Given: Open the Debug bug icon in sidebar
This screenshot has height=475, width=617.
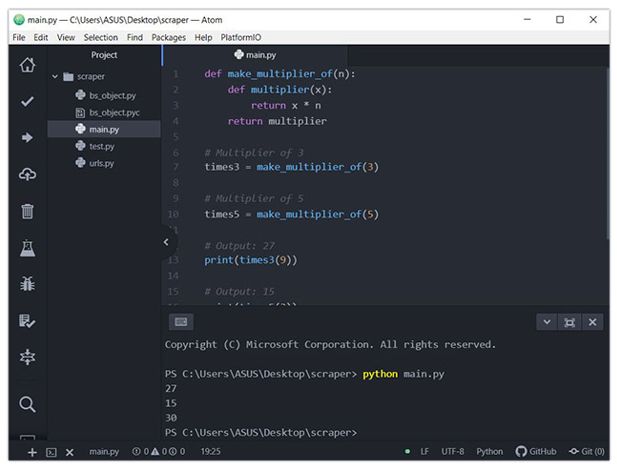Looking at the screenshot, I should 28,284.
